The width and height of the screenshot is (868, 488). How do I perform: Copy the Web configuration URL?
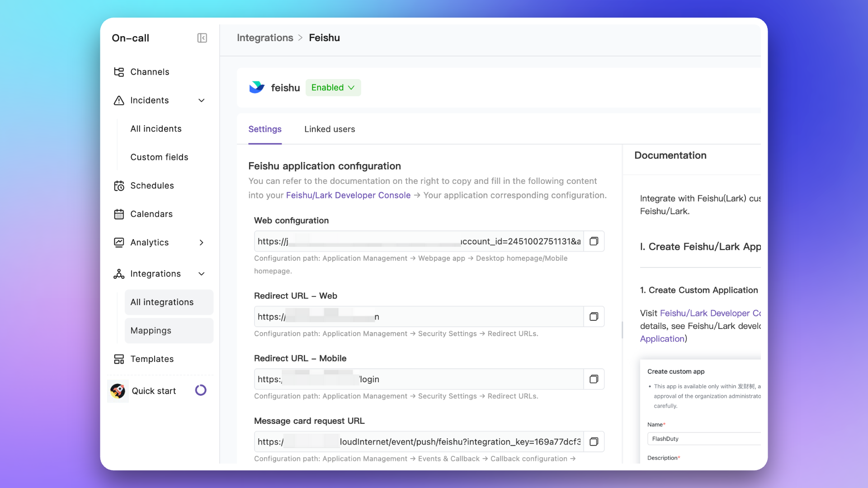click(x=594, y=241)
